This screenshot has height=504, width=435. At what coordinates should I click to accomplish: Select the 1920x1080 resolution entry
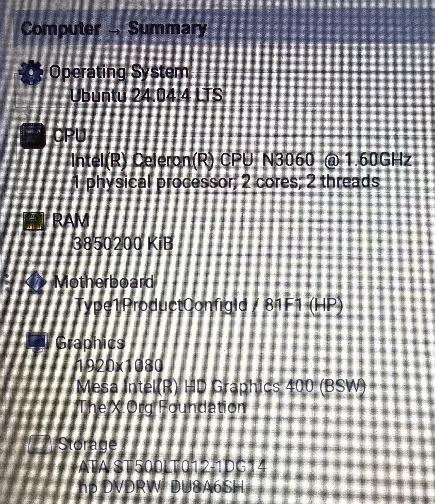click(119, 366)
